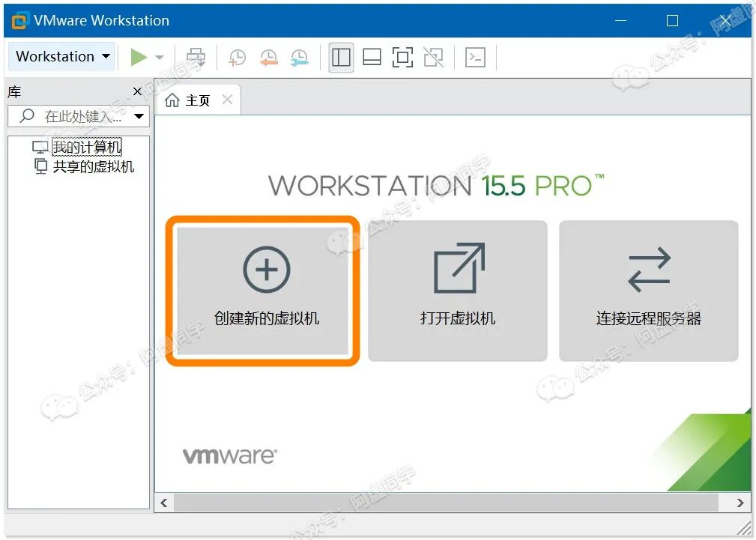This screenshot has height=540, width=756.
Task: Open console view icon in toolbar
Action: 475,57
